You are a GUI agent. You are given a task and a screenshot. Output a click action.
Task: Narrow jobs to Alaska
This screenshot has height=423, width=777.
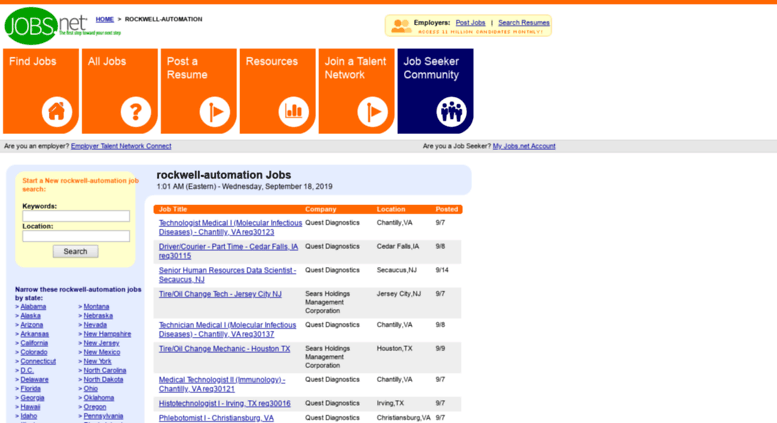tap(30, 316)
